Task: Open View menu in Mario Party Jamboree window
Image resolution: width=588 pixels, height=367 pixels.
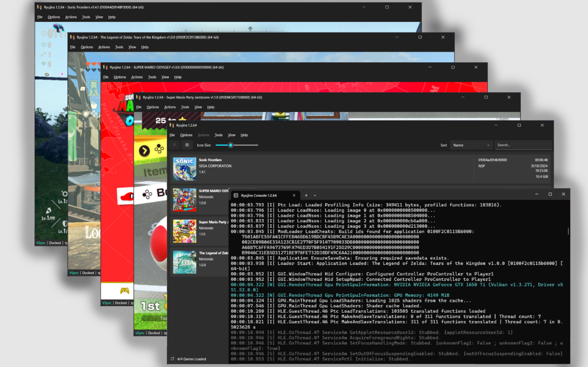Action: tap(198, 107)
